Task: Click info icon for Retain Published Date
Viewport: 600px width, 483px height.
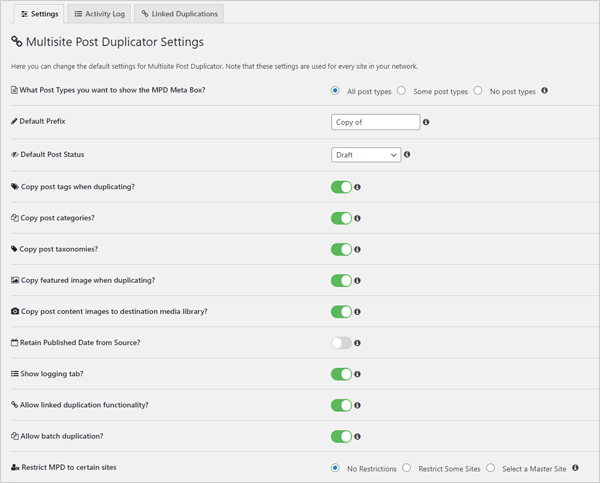Action: click(x=357, y=343)
